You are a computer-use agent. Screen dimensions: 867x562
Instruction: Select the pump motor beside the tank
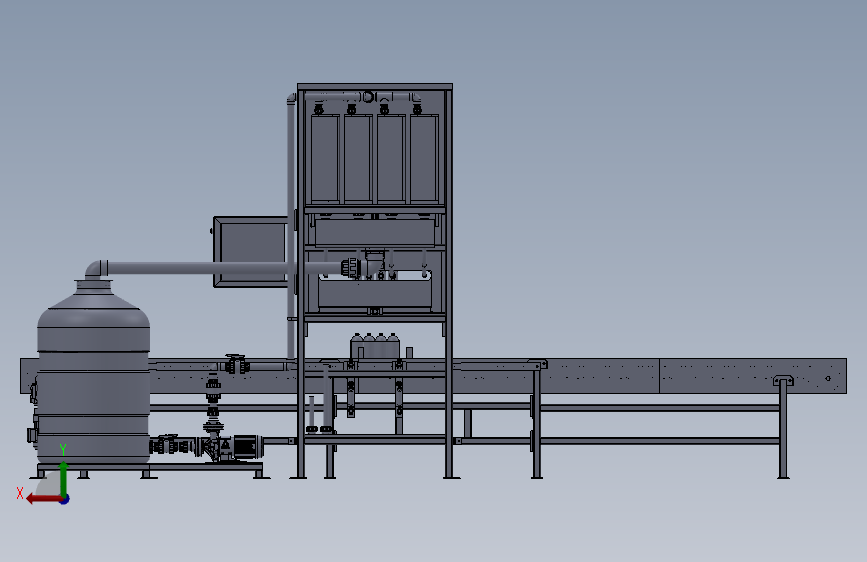click(x=247, y=446)
